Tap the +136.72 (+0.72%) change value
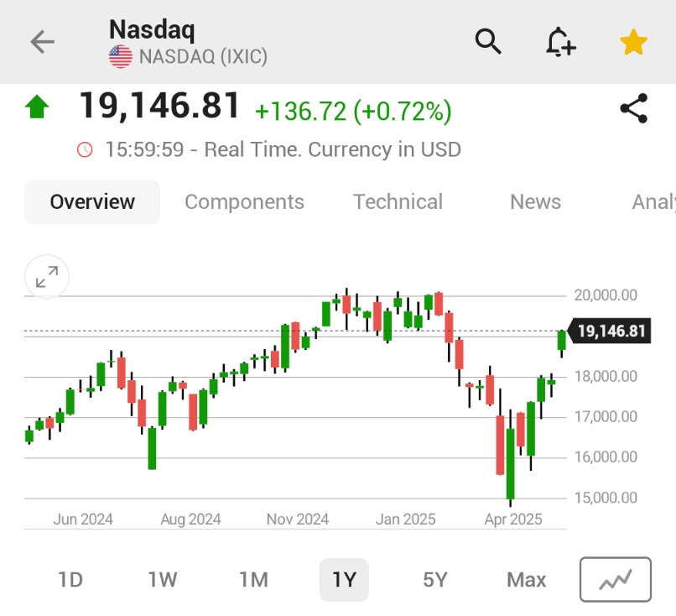Viewport: 676px width, 616px height. [353, 112]
